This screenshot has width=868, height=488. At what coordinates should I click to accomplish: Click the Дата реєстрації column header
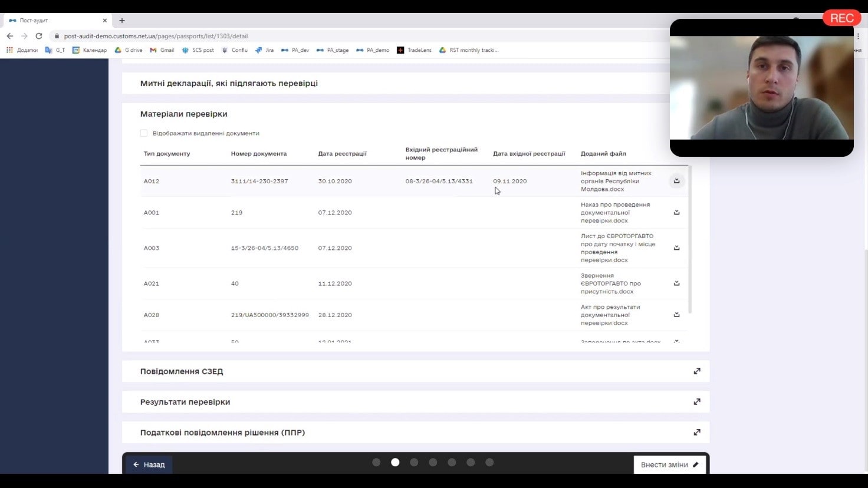(x=342, y=153)
